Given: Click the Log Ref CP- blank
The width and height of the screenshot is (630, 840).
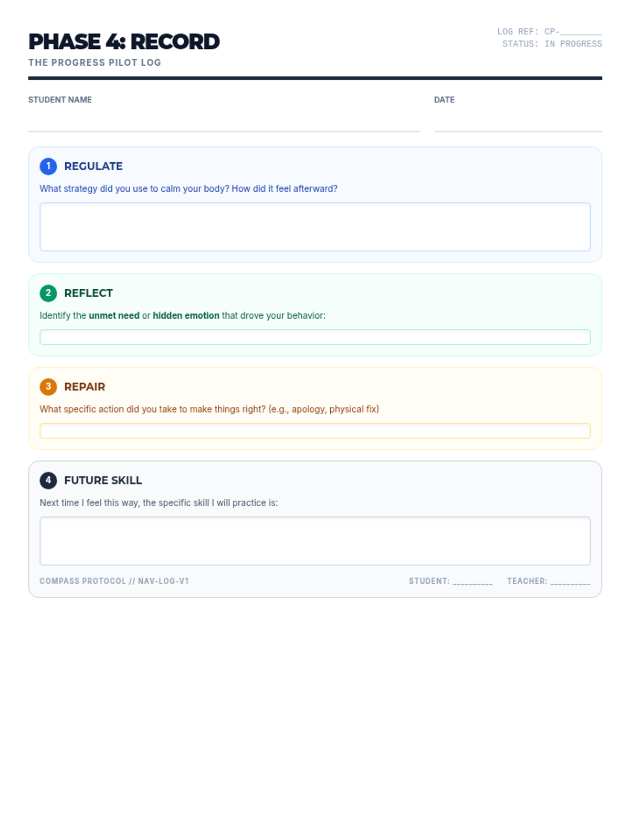Looking at the screenshot, I should [581, 32].
